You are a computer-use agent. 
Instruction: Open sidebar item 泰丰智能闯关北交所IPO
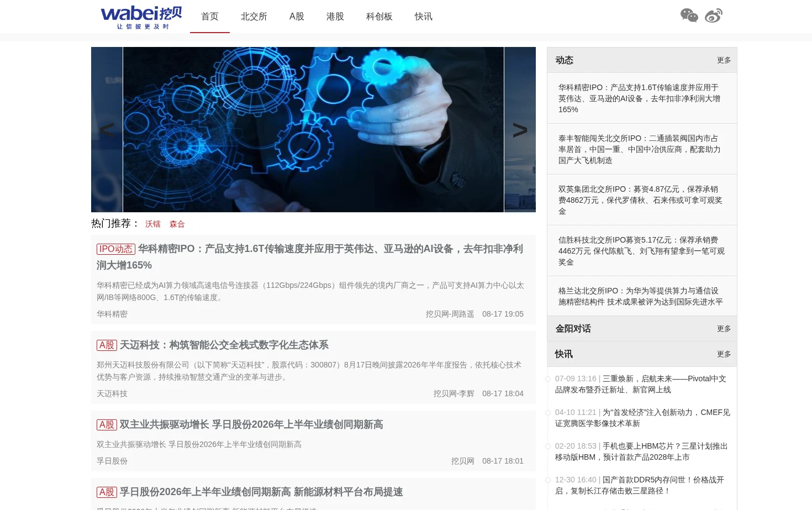pos(640,149)
